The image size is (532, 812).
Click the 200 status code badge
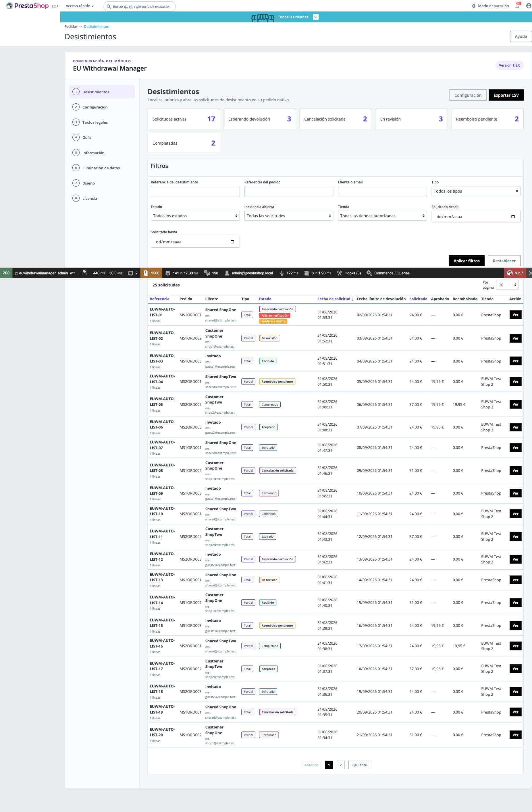[x=6, y=273]
